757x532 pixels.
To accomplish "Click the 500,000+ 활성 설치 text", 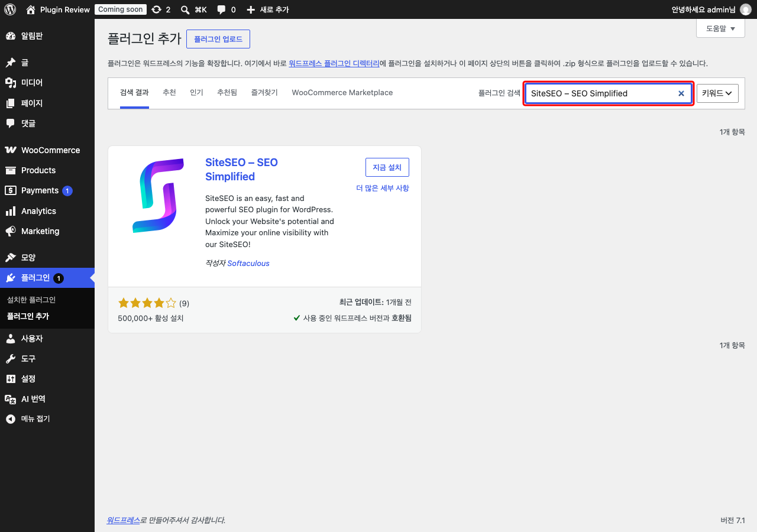I will pyautogui.click(x=151, y=318).
